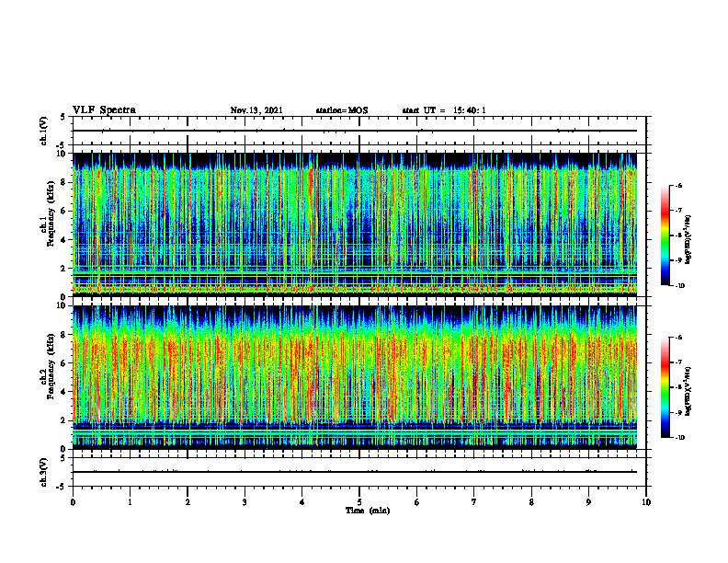Click the "-6" tick on the ch.1 colorbar
Image resolution: width=728 pixels, height=563 pixels.
[678, 185]
